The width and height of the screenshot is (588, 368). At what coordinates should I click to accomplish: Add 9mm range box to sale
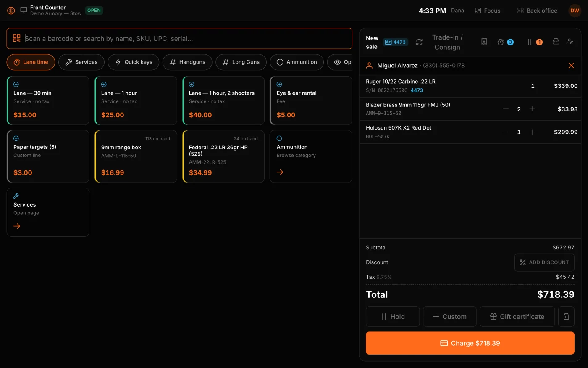tap(136, 156)
